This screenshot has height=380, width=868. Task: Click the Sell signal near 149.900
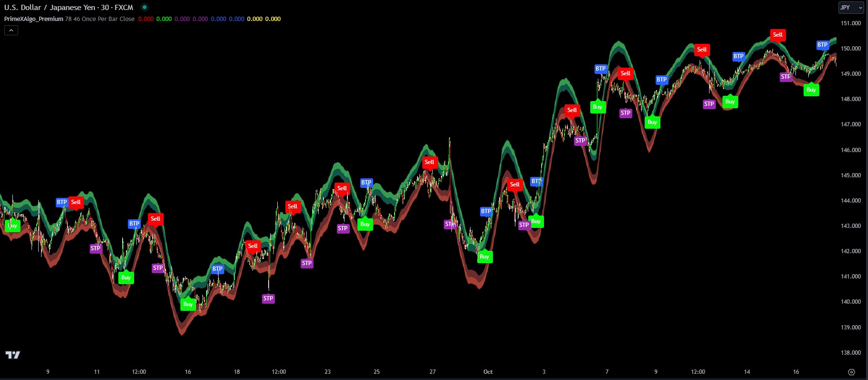pos(702,50)
